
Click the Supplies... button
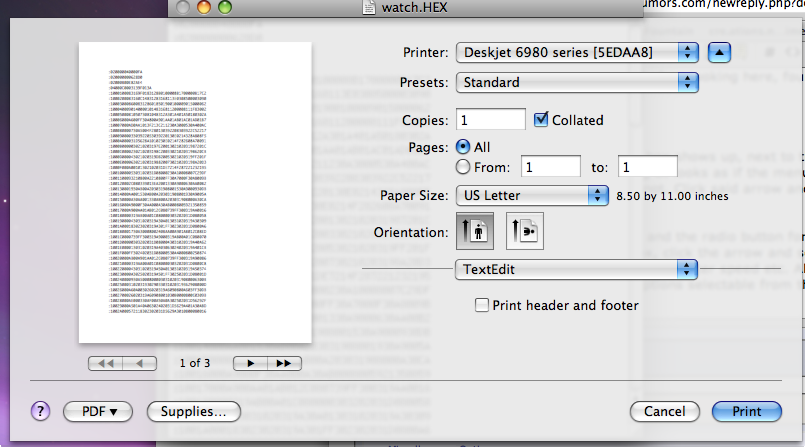click(194, 412)
